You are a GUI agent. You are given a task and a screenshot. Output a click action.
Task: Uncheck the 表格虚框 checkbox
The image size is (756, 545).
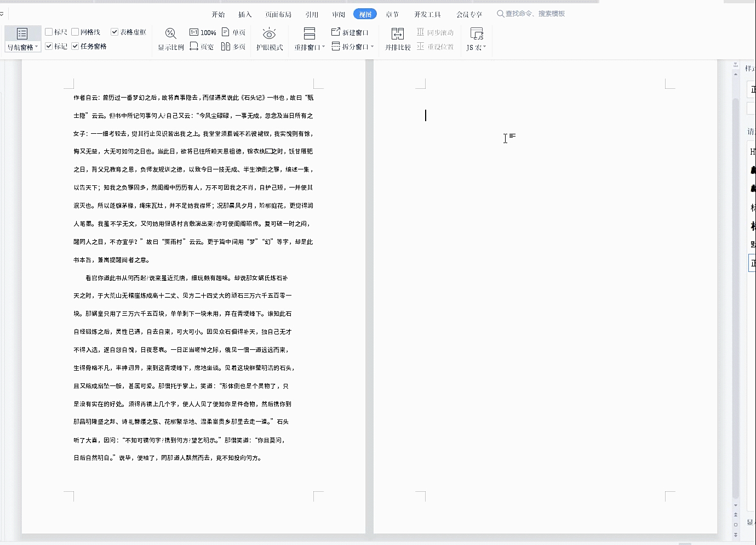coord(114,32)
